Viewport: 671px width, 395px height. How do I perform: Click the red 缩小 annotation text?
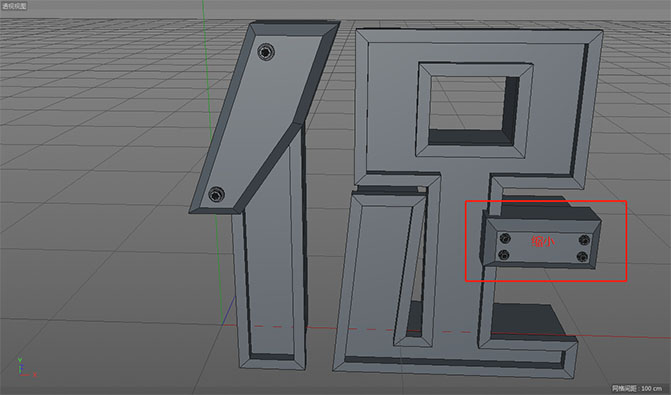click(x=543, y=242)
